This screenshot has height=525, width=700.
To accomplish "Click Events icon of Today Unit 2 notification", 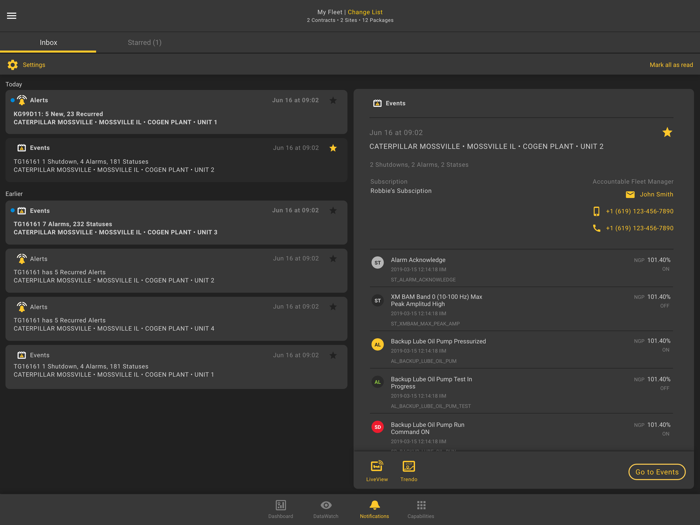I will (21, 148).
